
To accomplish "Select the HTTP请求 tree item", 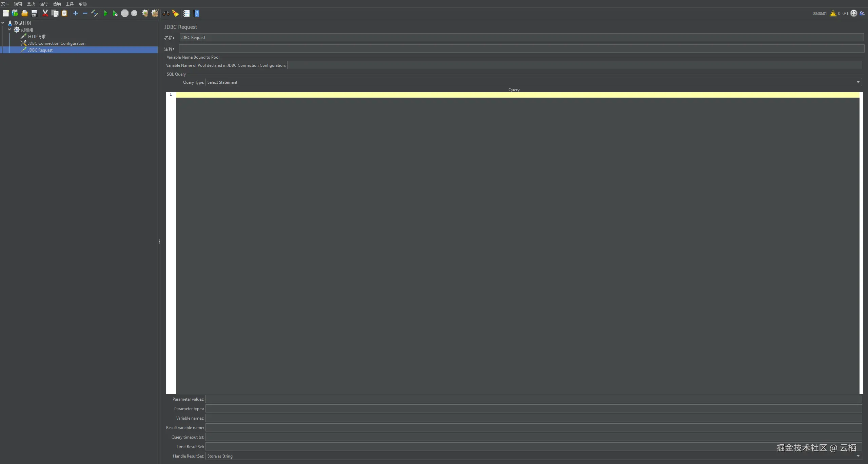I will click(x=37, y=37).
